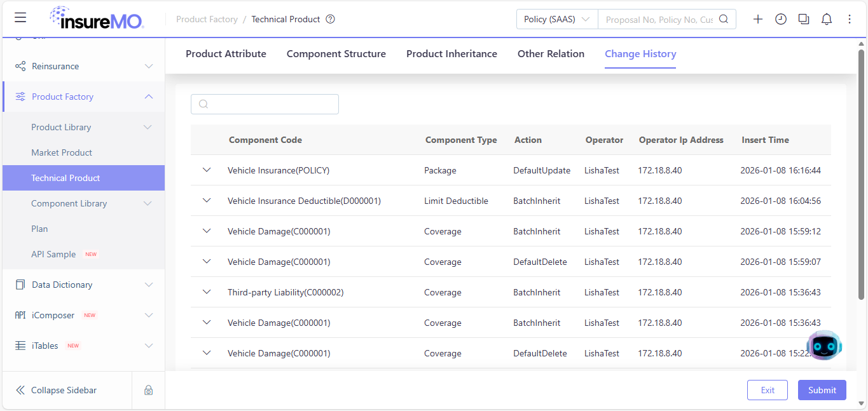The width and height of the screenshot is (868, 411).
Task: Switch to the Component Structure tab
Action: pos(336,54)
